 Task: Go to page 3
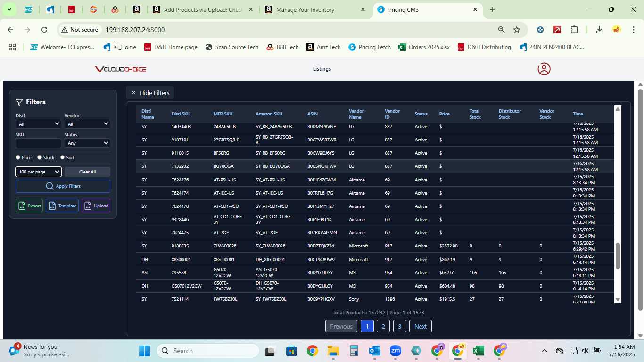(x=400, y=326)
